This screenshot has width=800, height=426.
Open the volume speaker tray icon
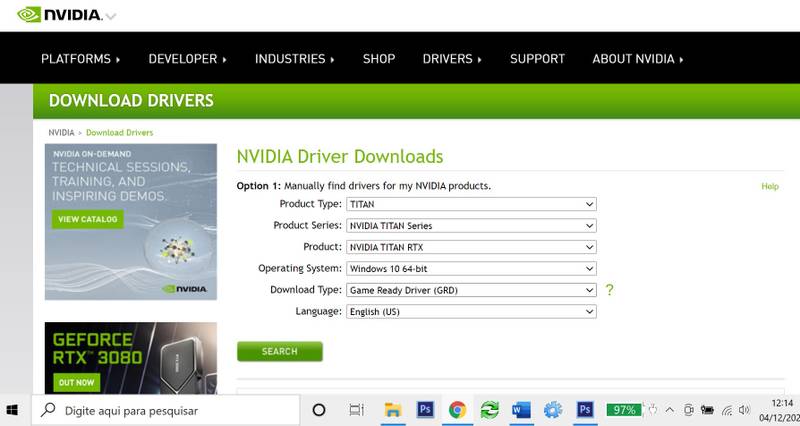click(744, 410)
